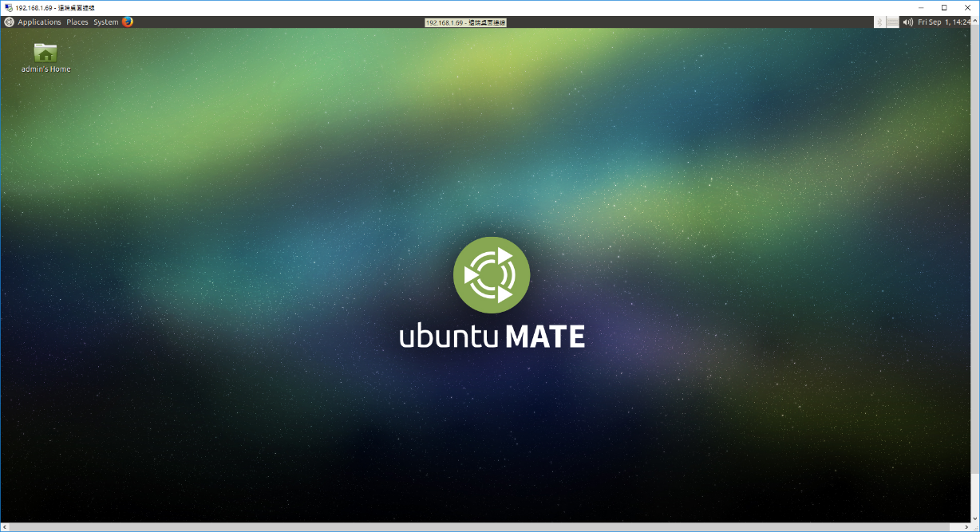Image resolution: width=980 pixels, height=532 pixels.
Task: Open the Places menu
Action: point(77,22)
